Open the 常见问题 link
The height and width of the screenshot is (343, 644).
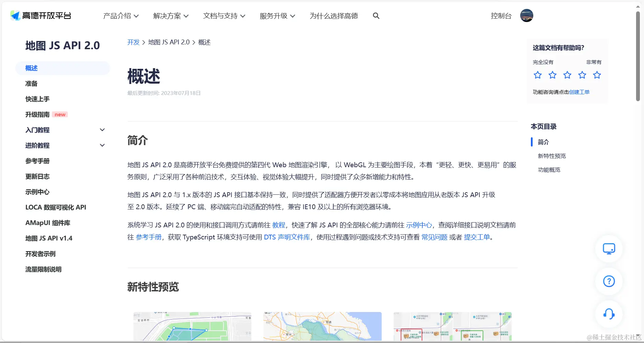pos(435,237)
